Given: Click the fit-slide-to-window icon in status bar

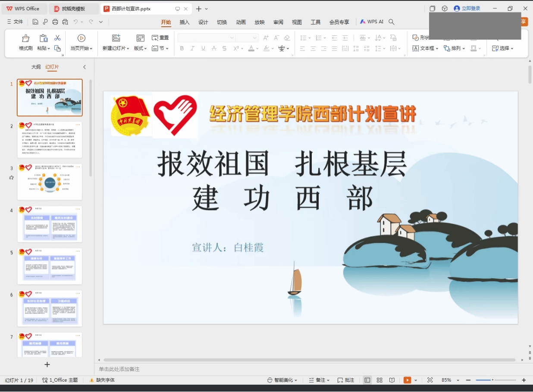Looking at the screenshot, I should (x=430, y=380).
